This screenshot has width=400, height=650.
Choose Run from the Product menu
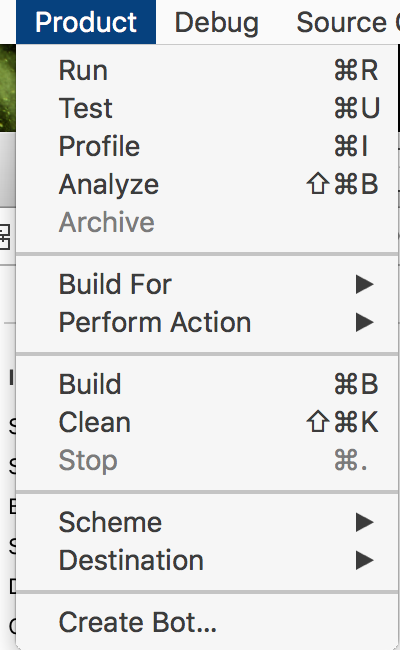[207, 70]
